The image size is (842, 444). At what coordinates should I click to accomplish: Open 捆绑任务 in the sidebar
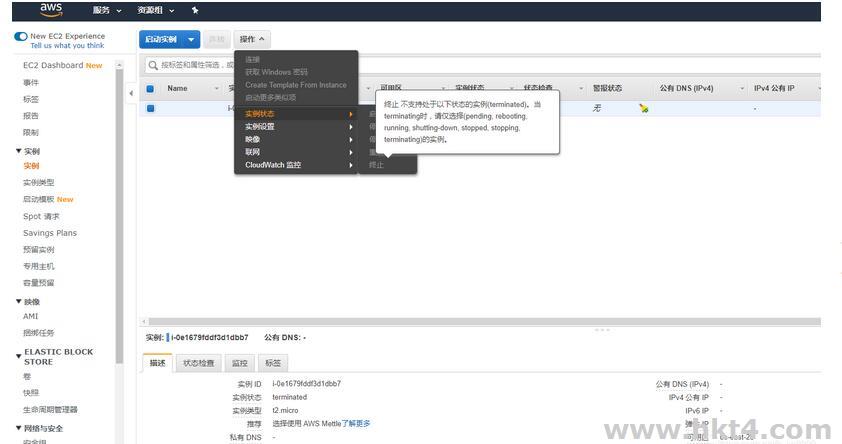(x=39, y=333)
